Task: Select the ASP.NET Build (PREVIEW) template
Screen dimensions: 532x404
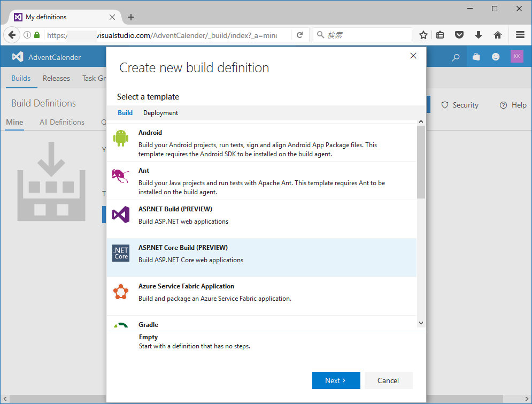Action: click(261, 219)
